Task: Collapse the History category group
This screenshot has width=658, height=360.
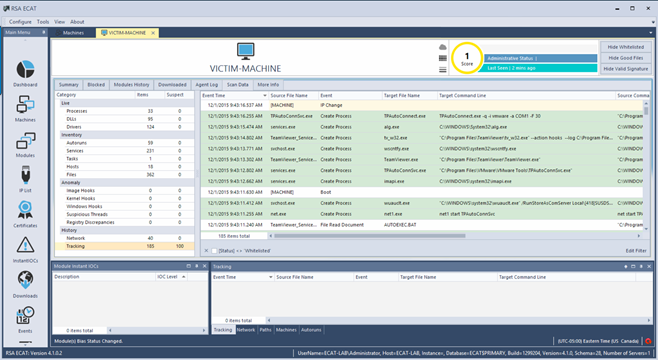Action: pos(69,230)
